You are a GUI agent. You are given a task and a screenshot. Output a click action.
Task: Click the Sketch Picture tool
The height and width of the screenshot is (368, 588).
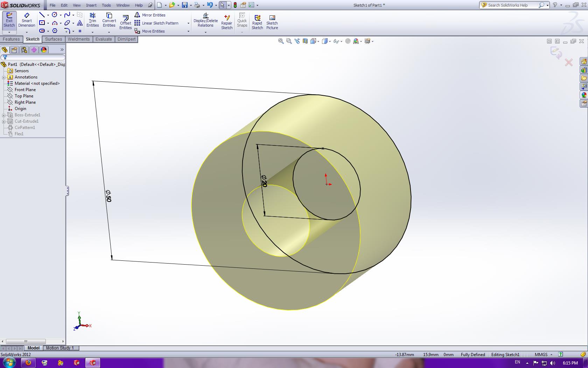(272, 22)
